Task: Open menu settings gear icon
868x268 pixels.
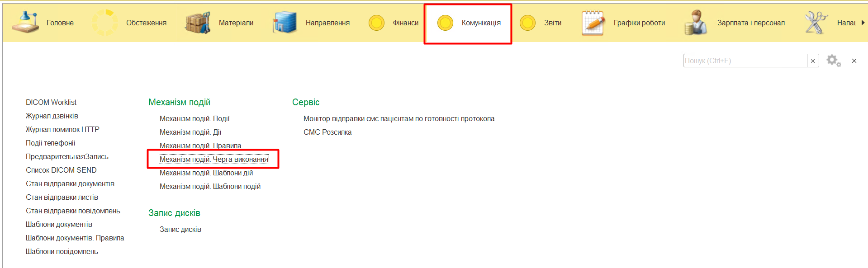Action: (x=833, y=61)
